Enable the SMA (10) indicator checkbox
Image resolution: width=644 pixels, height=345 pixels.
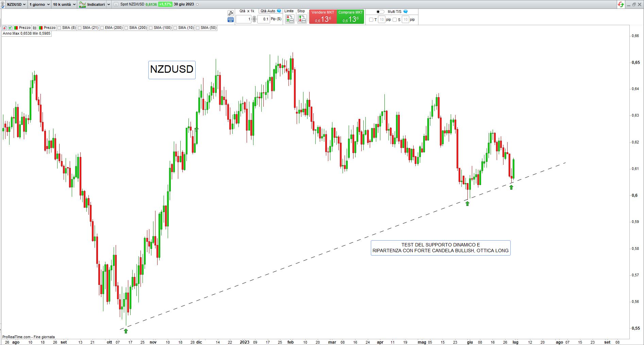click(175, 28)
